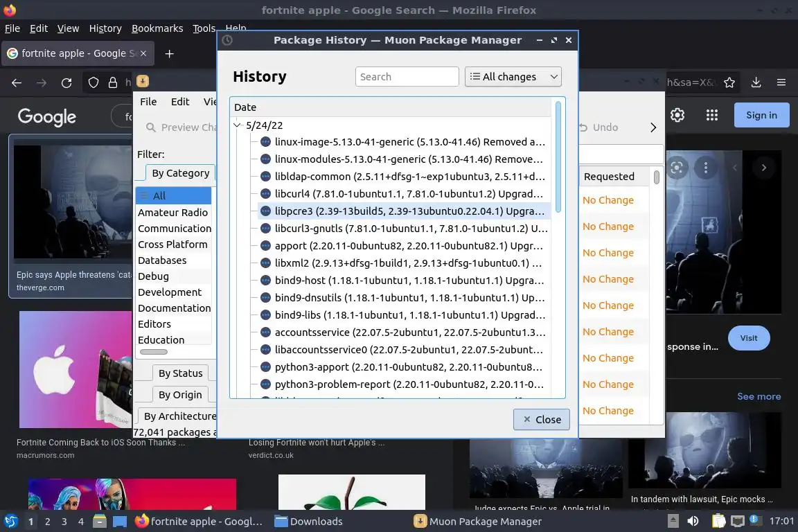Click the History Search field
This screenshot has width=798, height=532.
pos(407,77)
